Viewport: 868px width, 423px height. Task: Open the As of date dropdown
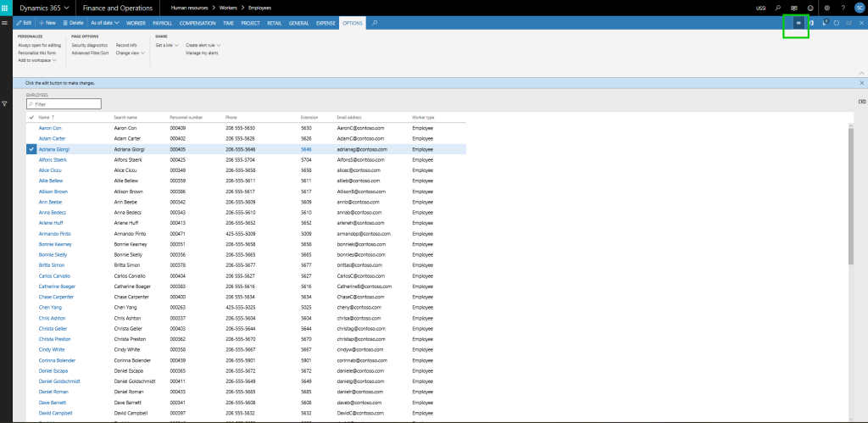[104, 23]
